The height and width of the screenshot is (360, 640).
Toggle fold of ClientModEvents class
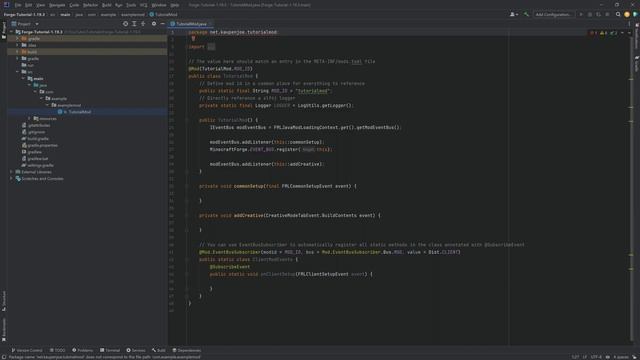tap(187, 260)
